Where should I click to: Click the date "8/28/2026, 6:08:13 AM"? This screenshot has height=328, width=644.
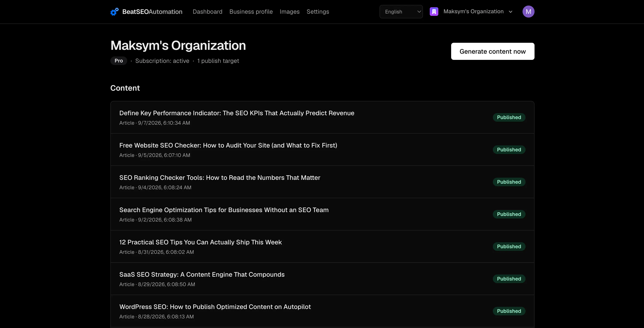(166, 316)
